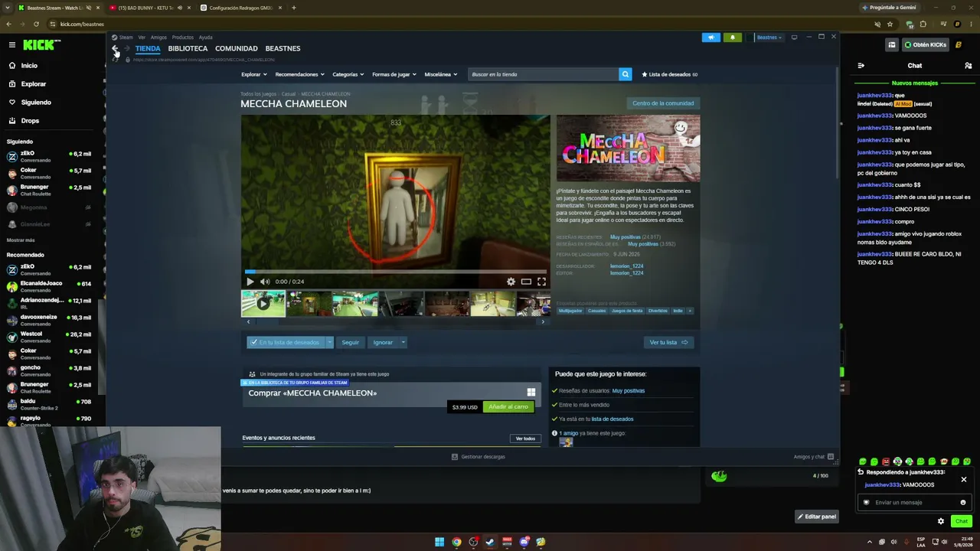Open Miscelánea store dropdown
Image resolution: width=980 pixels, height=551 pixels.
pyautogui.click(x=441, y=74)
